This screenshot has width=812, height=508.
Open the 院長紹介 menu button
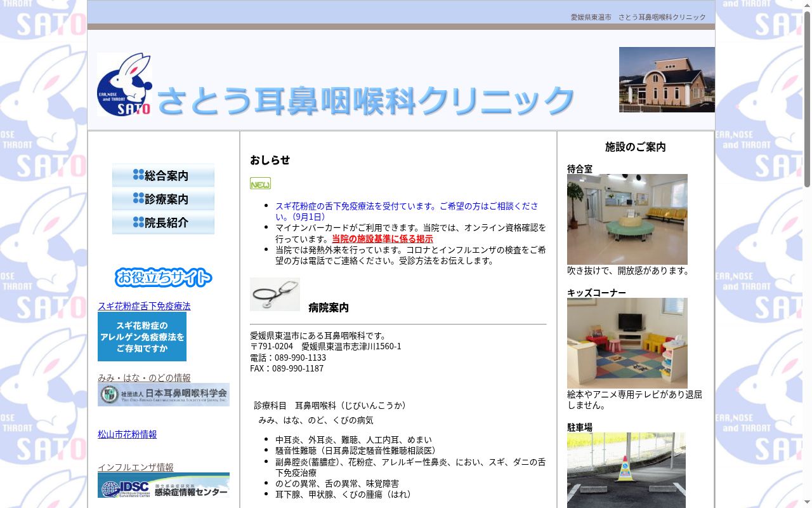tap(163, 222)
